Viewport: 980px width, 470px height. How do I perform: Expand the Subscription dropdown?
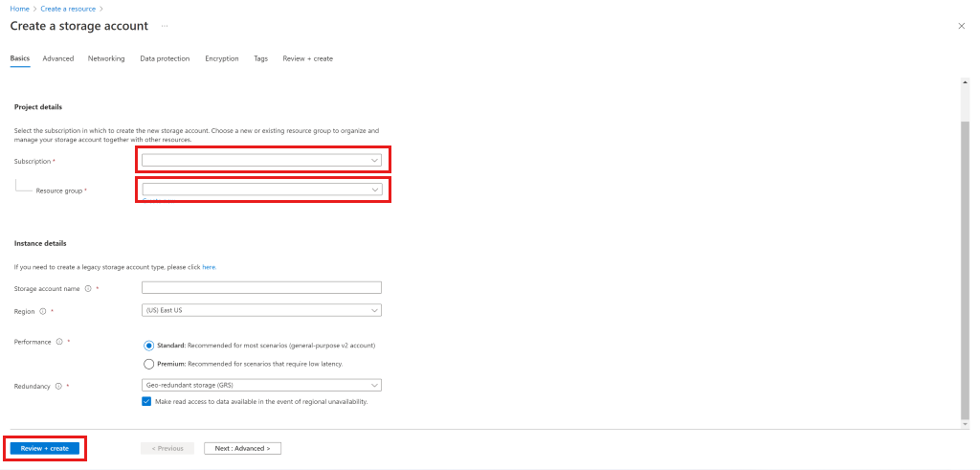[x=261, y=161]
